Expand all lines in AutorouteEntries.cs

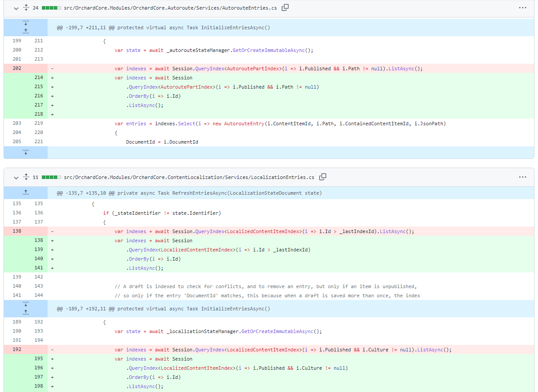click(x=26, y=8)
